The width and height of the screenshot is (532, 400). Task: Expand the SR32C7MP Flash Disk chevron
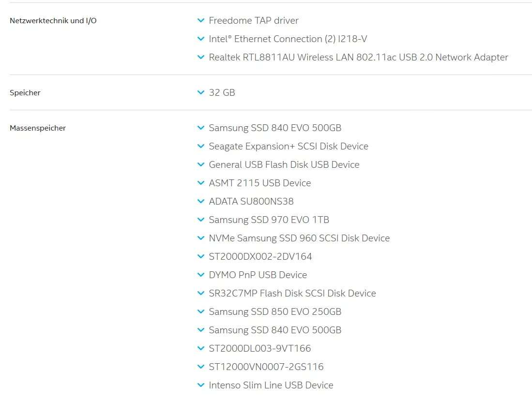coord(201,293)
